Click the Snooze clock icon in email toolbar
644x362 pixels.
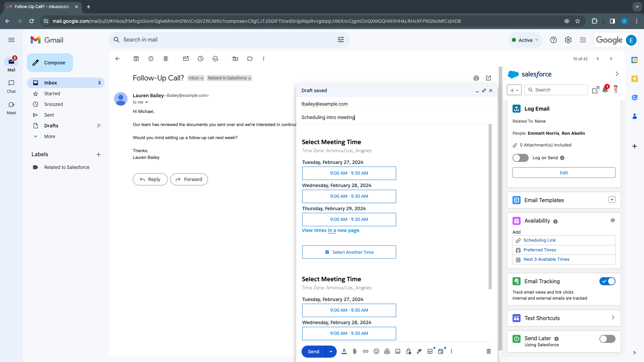coord(201,59)
